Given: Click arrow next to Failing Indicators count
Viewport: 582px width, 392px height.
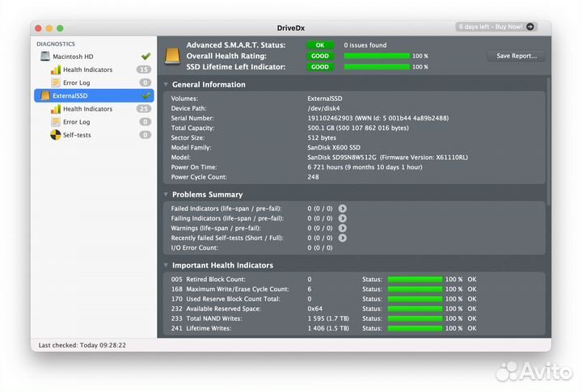Looking at the screenshot, I should click(342, 218).
